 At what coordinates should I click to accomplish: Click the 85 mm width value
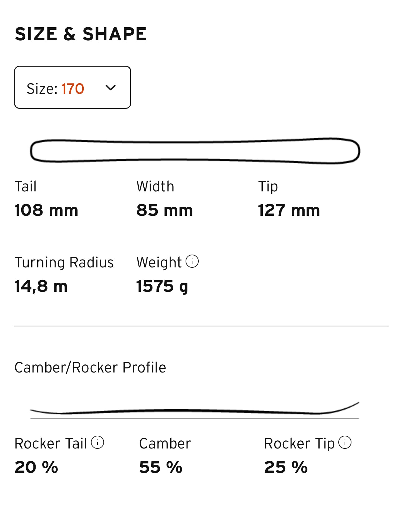pyautogui.click(x=164, y=210)
